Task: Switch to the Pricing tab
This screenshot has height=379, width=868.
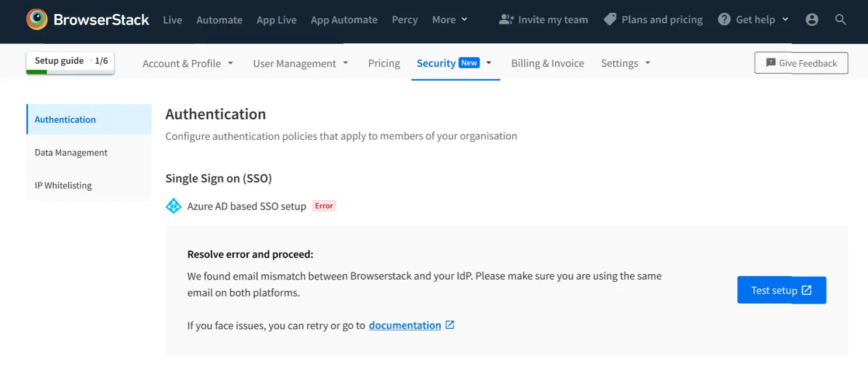Action: coord(384,63)
